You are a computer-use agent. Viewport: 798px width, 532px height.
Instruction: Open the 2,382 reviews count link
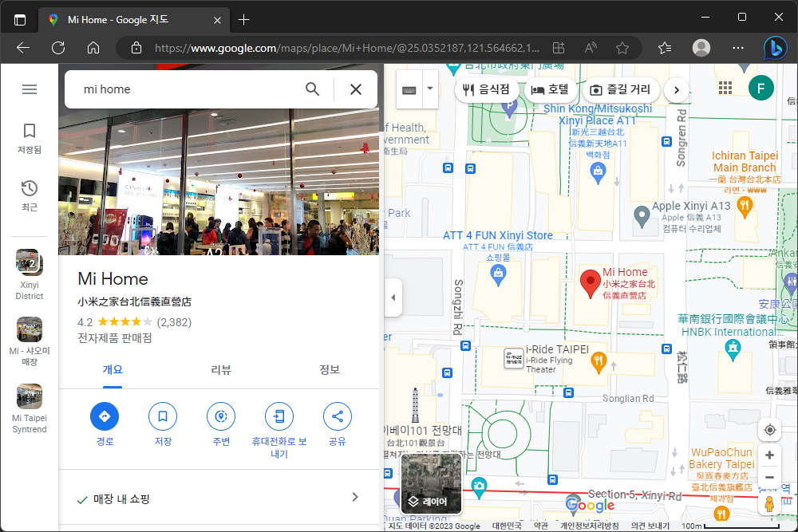pyautogui.click(x=174, y=322)
